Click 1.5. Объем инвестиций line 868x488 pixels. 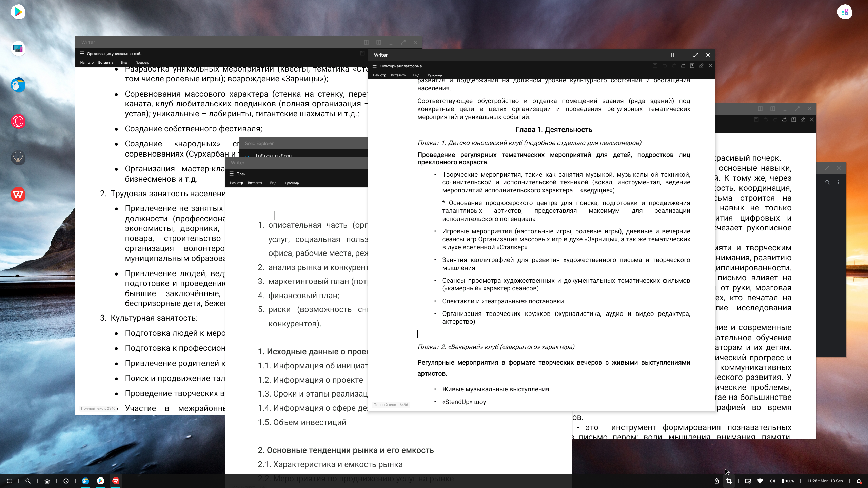point(302,422)
